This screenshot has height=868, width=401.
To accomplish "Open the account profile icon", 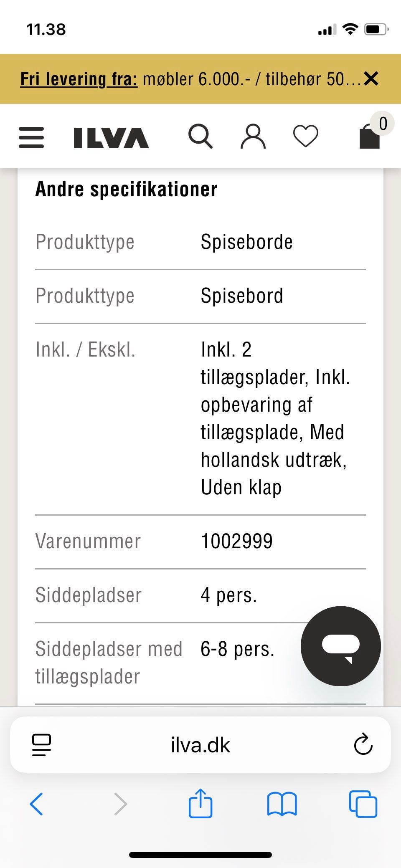I will [253, 137].
